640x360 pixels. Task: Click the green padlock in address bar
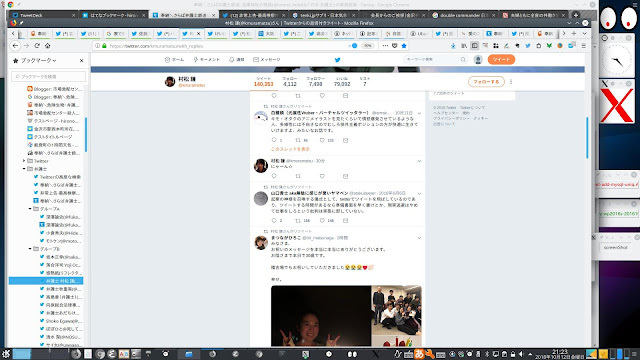[104, 46]
